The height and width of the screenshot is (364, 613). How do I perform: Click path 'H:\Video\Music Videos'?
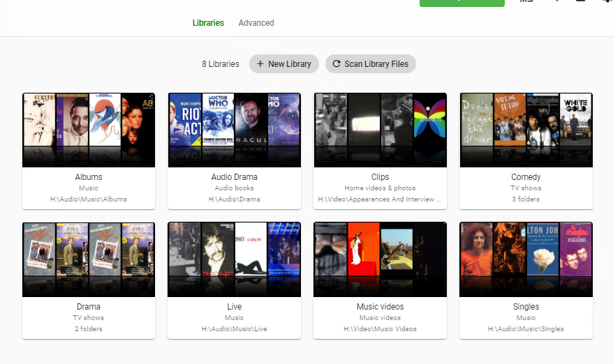point(381,329)
